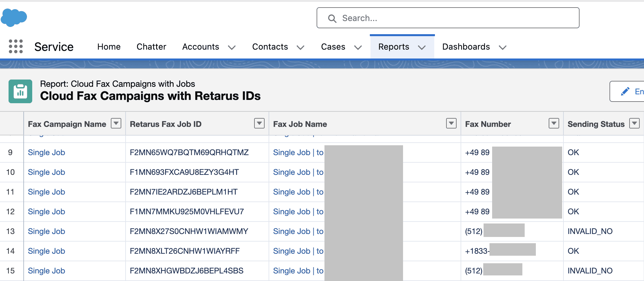Viewport: 644px width, 281px height.
Task: Click the search magnifier icon
Action: 332,18
